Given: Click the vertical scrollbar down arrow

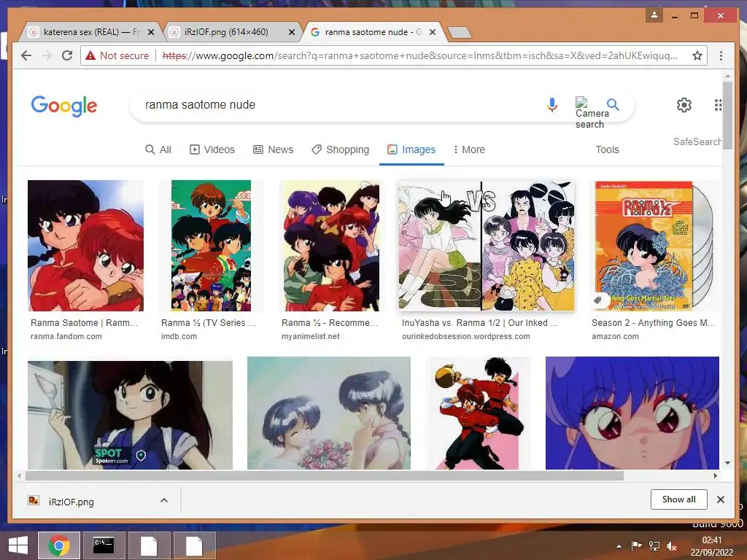Looking at the screenshot, I should 727,462.
